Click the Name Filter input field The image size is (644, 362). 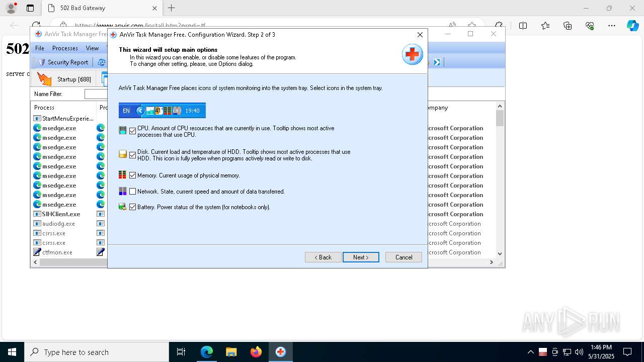tap(96, 94)
